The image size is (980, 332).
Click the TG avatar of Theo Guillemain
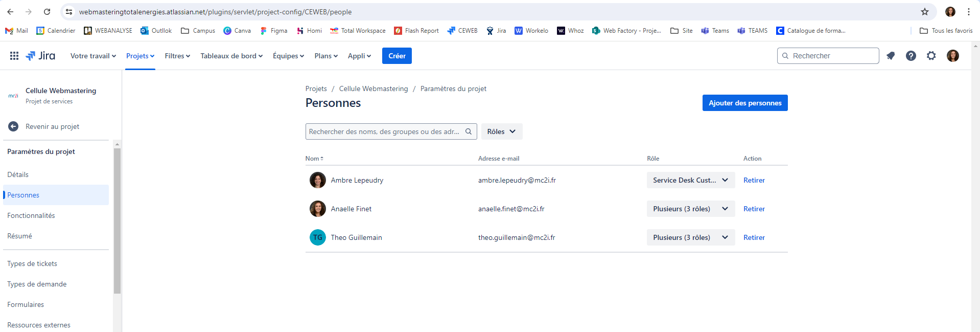[318, 237]
